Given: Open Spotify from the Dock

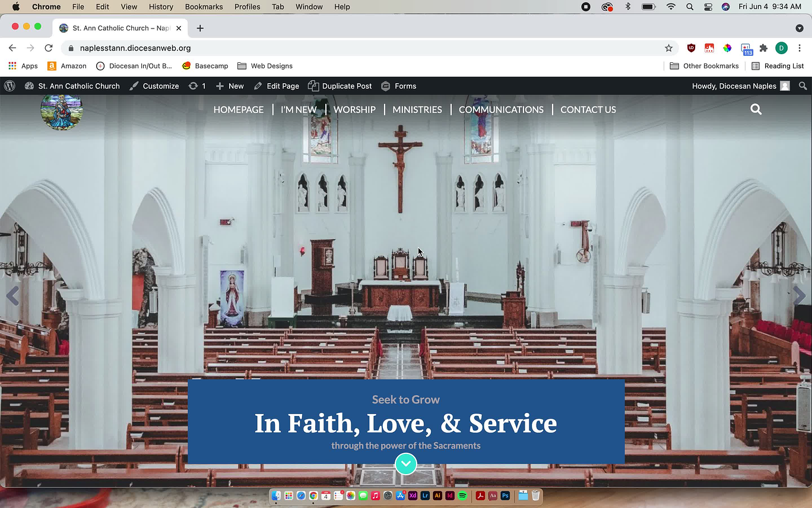Looking at the screenshot, I should (x=462, y=496).
